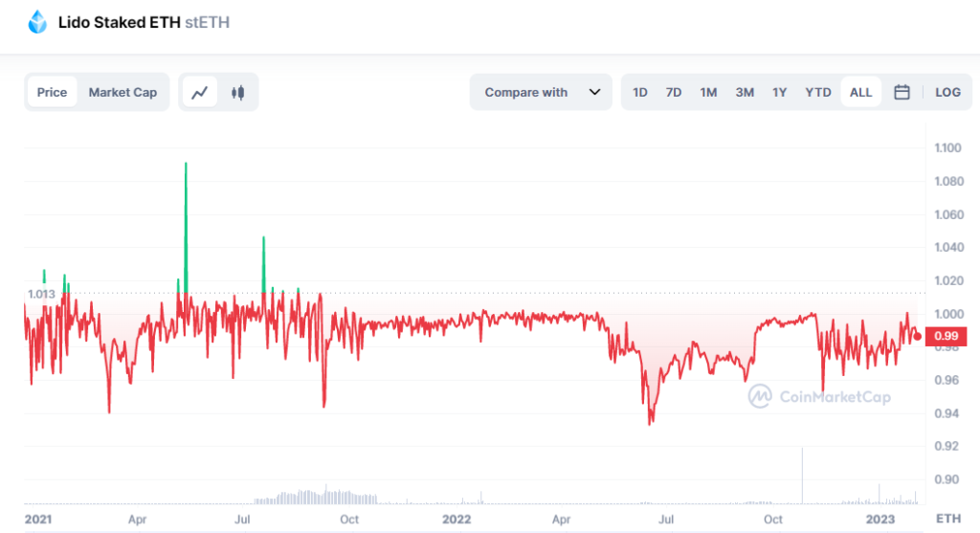Switch to the Market Cap tab
980x533 pixels.
pyautogui.click(x=122, y=93)
